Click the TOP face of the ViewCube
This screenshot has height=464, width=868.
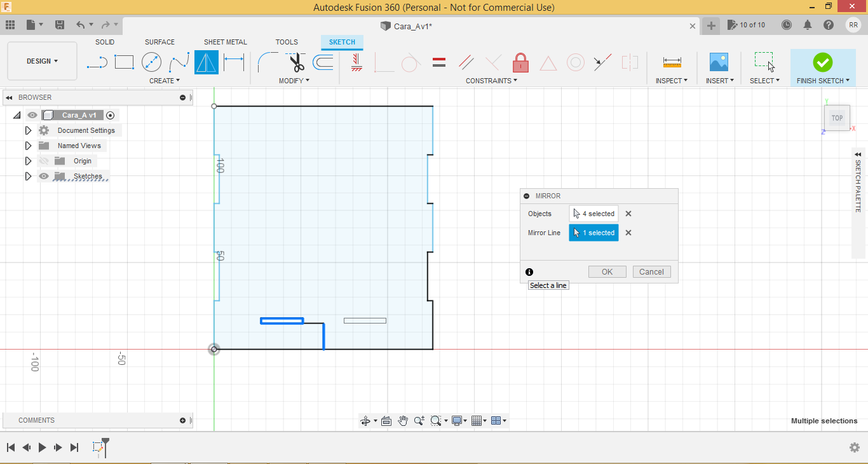pyautogui.click(x=837, y=118)
